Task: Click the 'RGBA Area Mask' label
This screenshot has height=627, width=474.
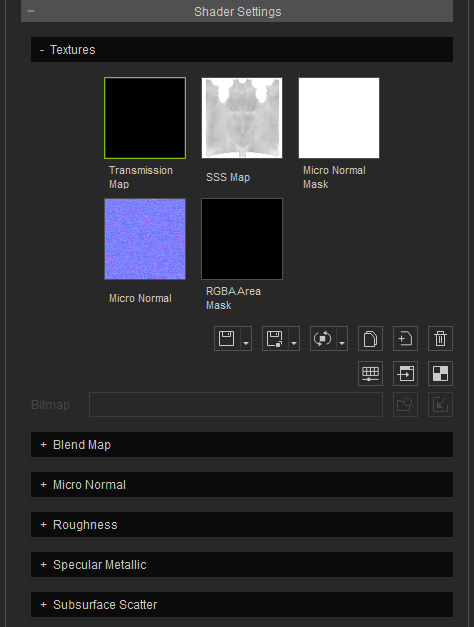Action: tap(233, 298)
